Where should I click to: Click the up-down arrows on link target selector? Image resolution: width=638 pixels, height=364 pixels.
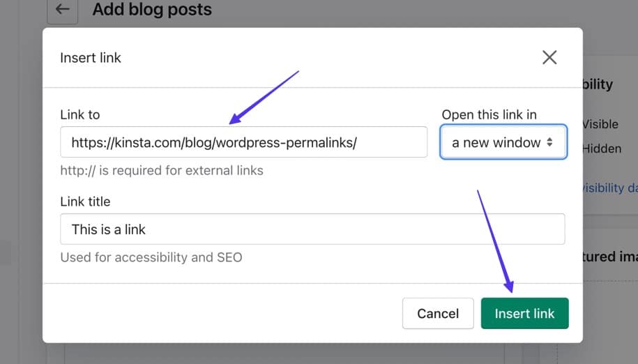[549, 142]
